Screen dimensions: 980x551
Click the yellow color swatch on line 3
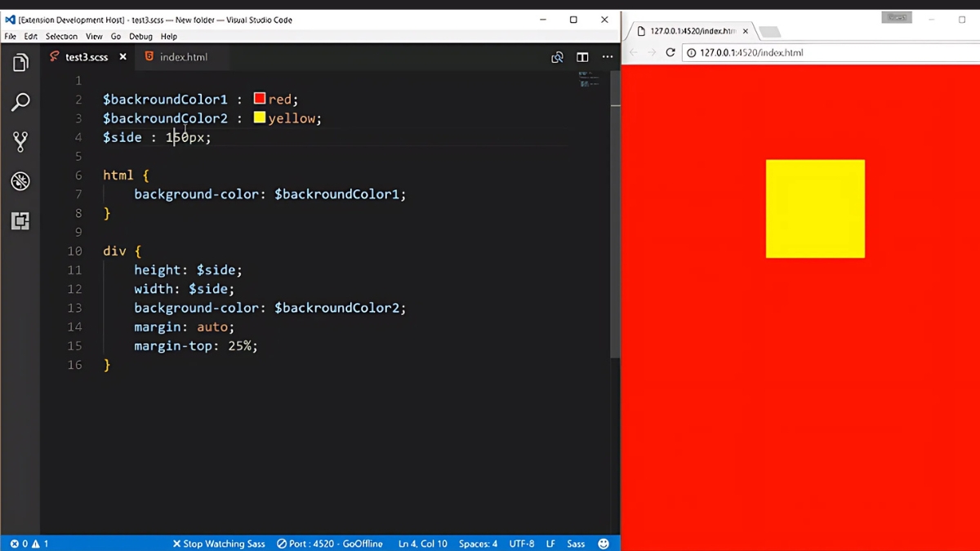260,118
